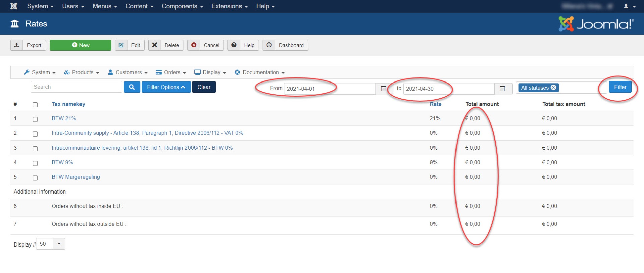
Task: Toggle the select-all checkbox in header
Action: [35, 105]
